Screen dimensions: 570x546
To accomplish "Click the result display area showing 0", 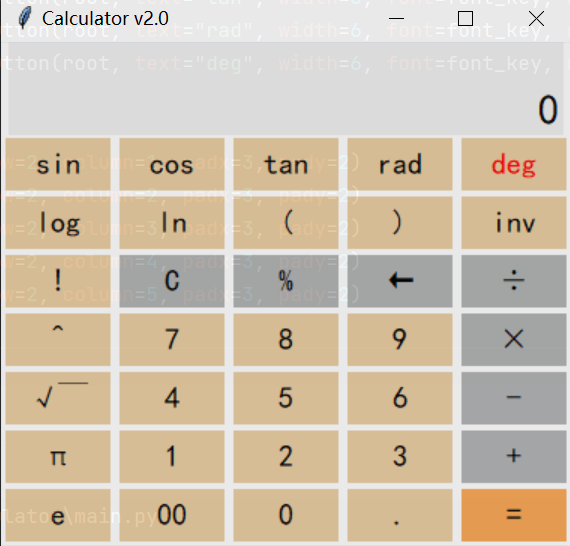I will click(286, 89).
